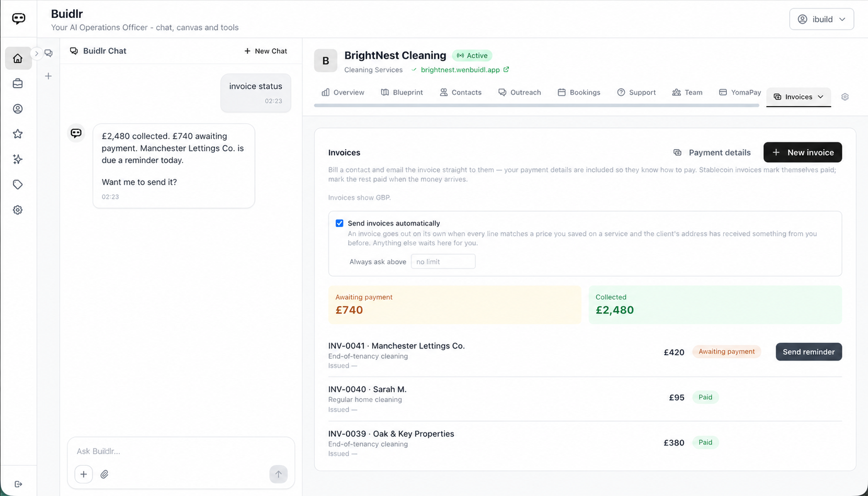
Task: Open the star favorites sidebar icon
Action: click(18, 134)
